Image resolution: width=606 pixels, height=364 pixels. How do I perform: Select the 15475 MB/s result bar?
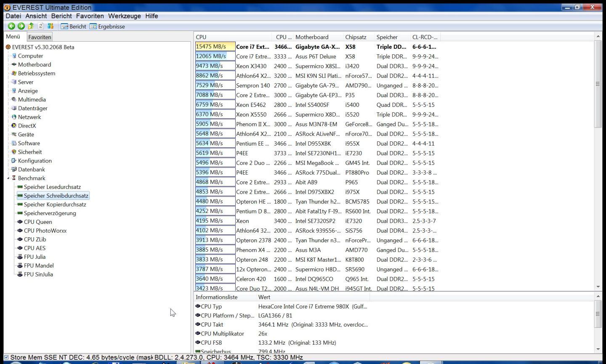(215, 47)
